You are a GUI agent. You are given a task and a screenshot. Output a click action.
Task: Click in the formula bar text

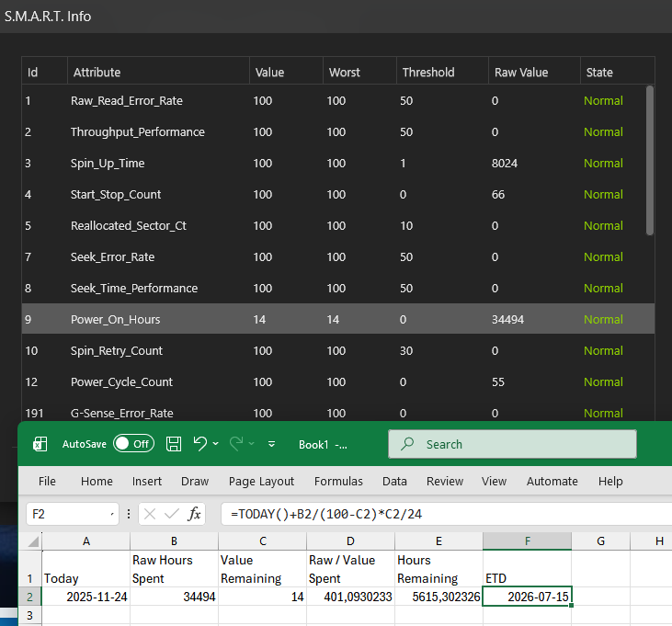pyautogui.click(x=446, y=514)
